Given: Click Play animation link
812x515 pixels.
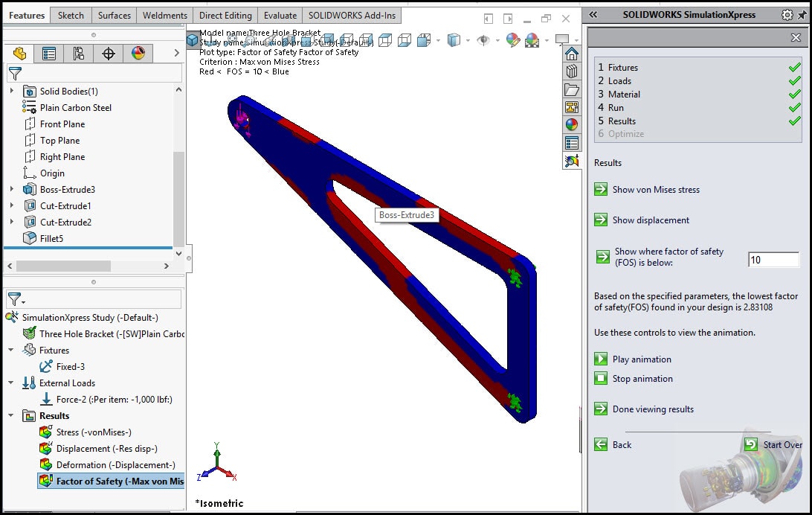Looking at the screenshot, I should pos(642,359).
